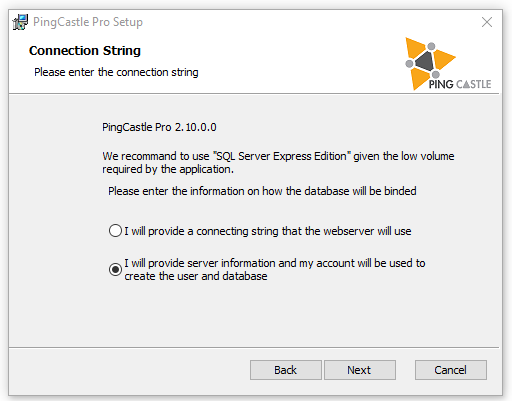Select the server information radio button
The image size is (512, 401).
point(115,269)
